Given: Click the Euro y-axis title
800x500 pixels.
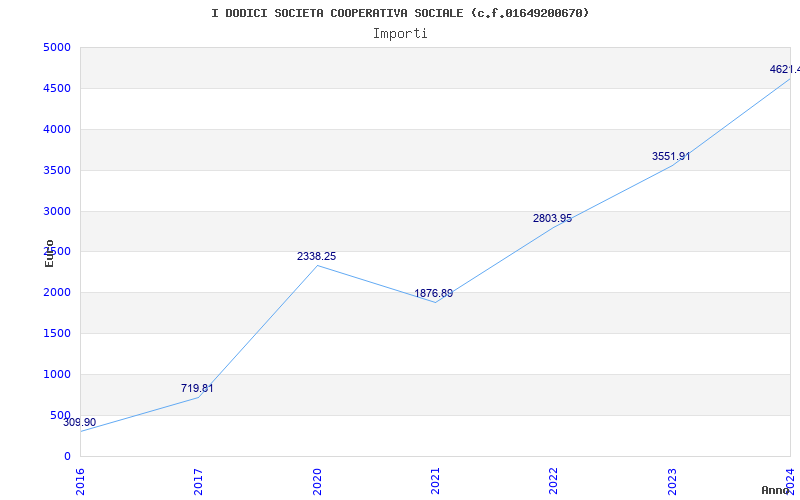Looking at the screenshot, I should (49, 253).
